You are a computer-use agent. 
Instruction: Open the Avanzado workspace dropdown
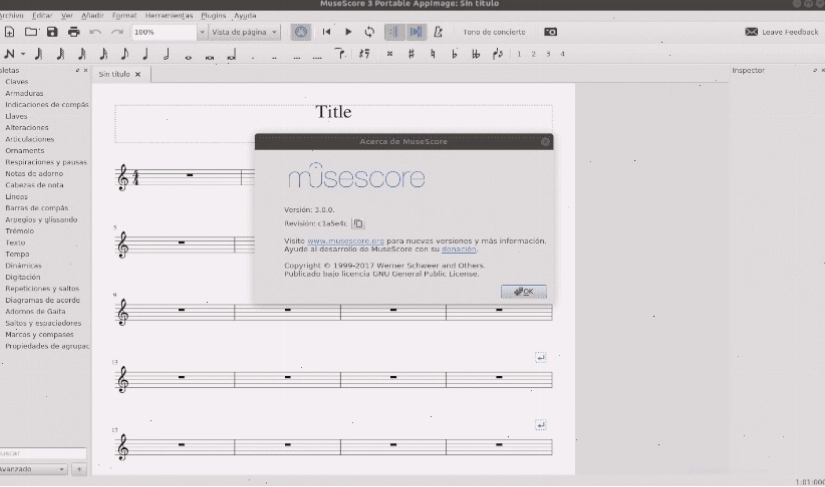[x=33, y=469]
